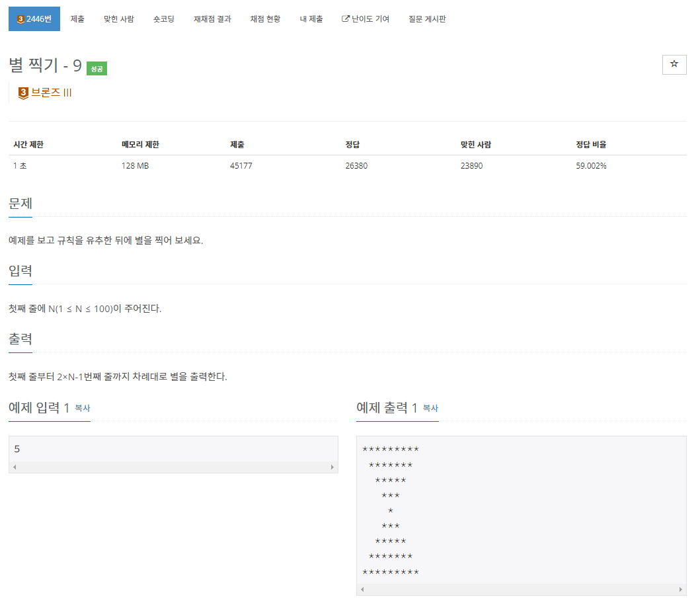Click the 브론즈 III difficulty link
700x607 pixels.
(x=51, y=93)
